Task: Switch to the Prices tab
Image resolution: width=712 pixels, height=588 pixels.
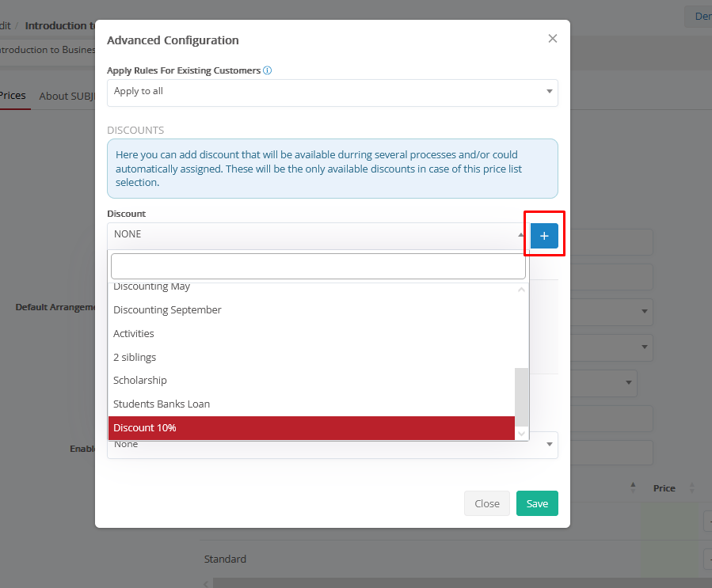Action: [13, 96]
